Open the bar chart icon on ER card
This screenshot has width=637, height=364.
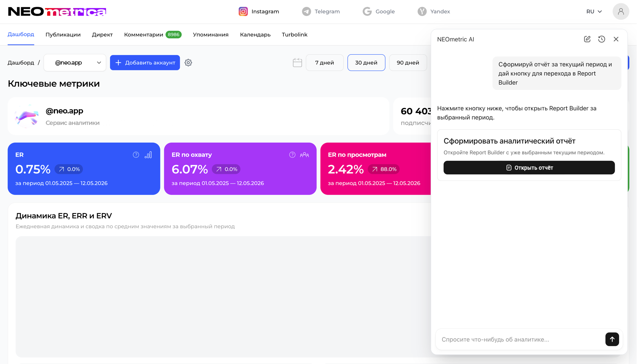(x=148, y=155)
